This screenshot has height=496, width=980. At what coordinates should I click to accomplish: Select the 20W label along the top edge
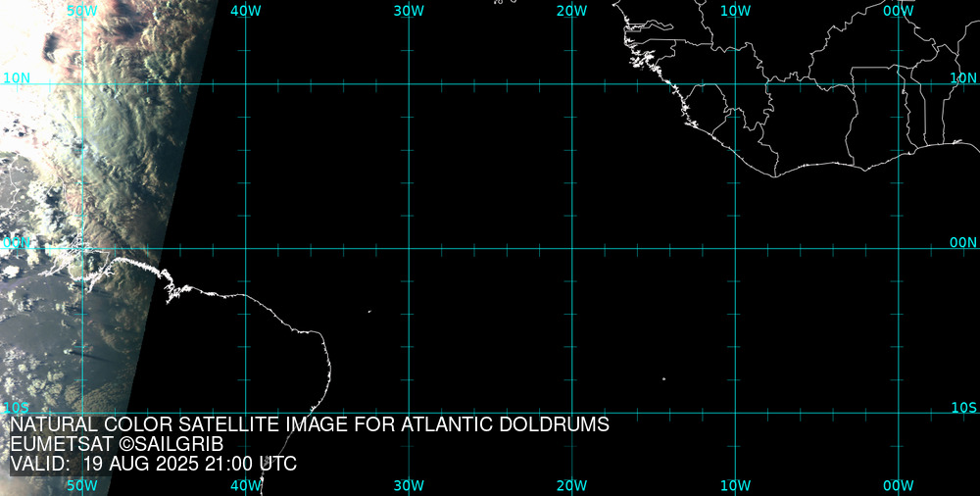click(x=572, y=11)
